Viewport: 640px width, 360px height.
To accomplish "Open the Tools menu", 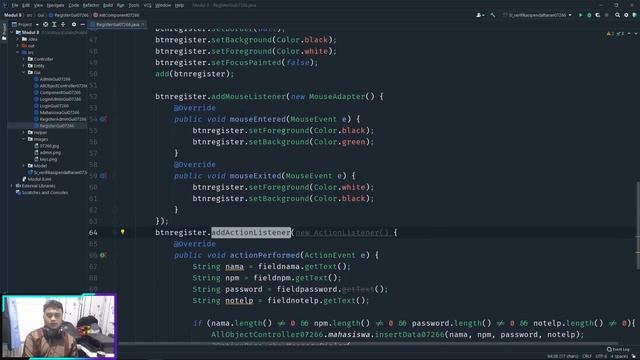I will tap(134, 5).
